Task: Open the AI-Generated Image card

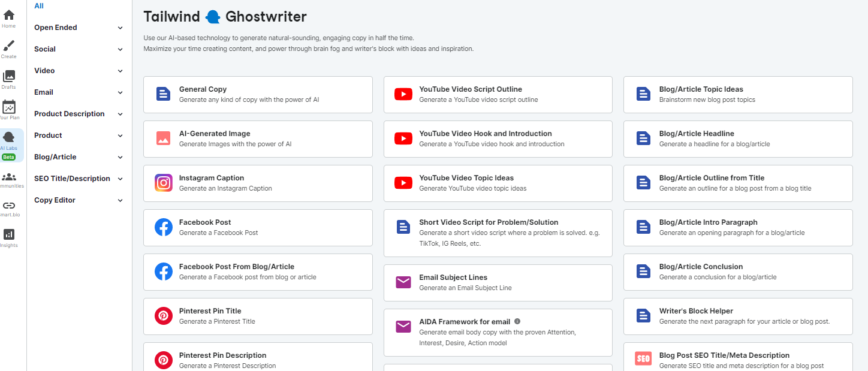Action: [258, 138]
